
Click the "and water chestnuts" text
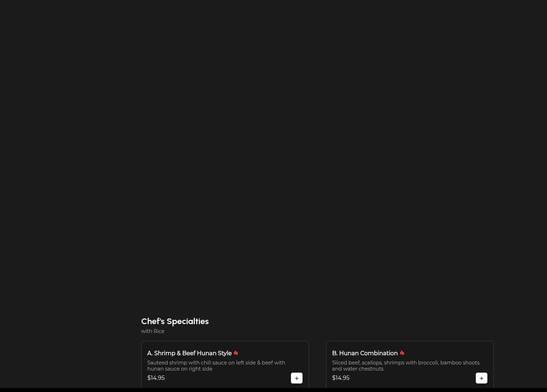click(358, 369)
